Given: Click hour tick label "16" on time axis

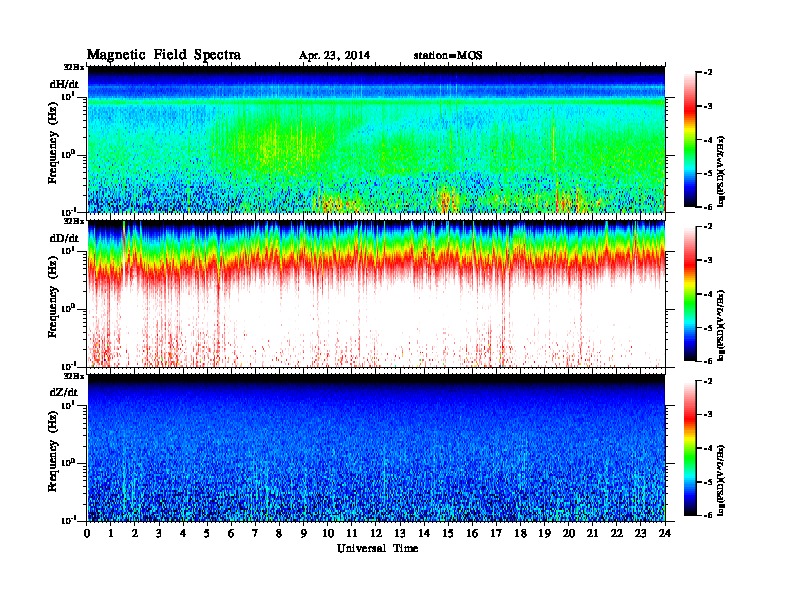Looking at the screenshot, I should [472, 534].
